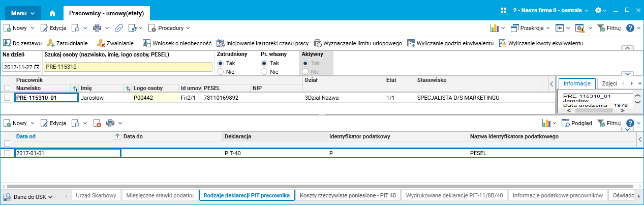This screenshot has width=644, height=205.
Task: Click the person search input field
Action: tap(127, 67)
